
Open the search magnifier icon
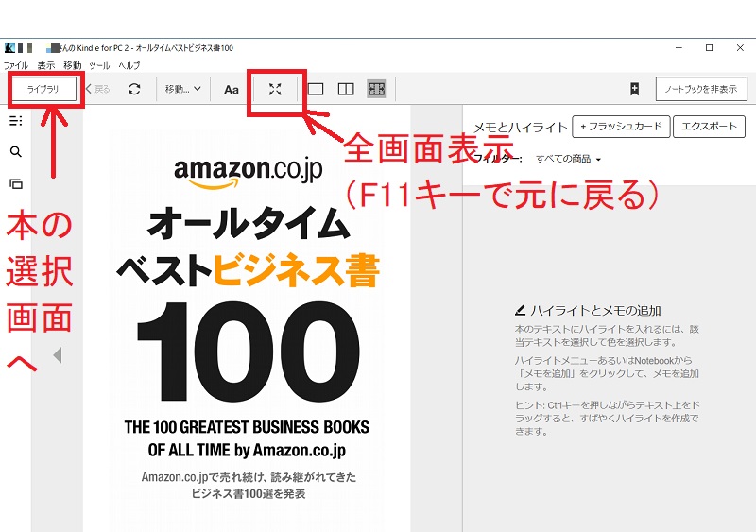pos(16,152)
